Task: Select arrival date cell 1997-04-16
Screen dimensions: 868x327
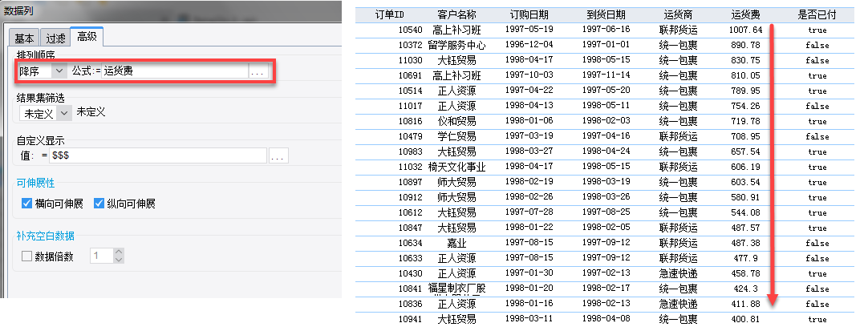Action: tap(606, 136)
